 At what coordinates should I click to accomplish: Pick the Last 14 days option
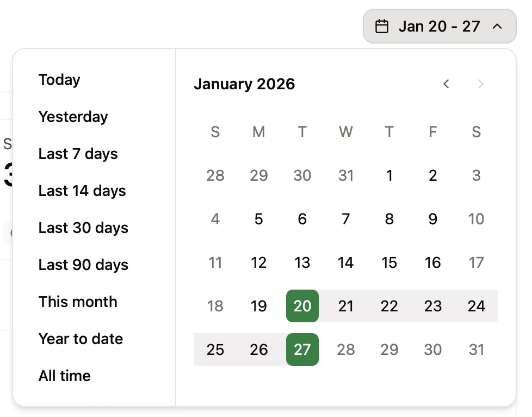coord(82,191)
